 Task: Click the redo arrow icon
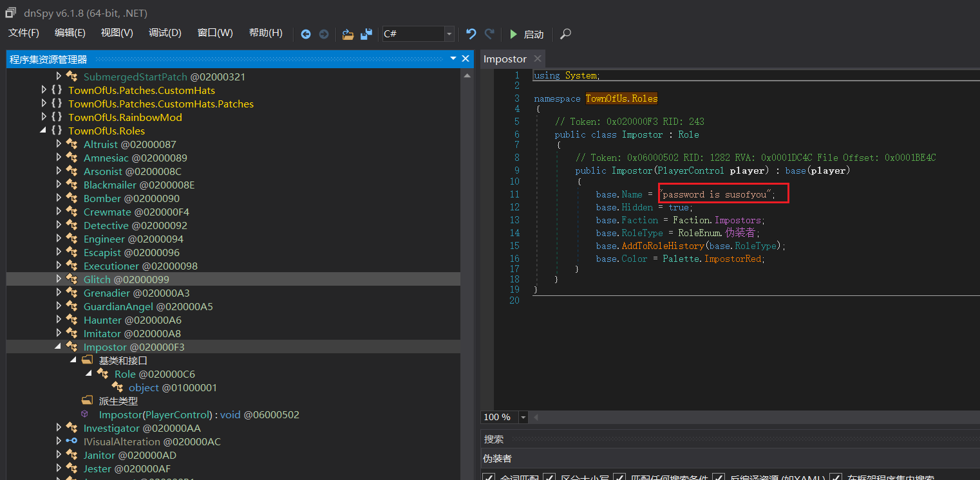click(x=489, y=33)
